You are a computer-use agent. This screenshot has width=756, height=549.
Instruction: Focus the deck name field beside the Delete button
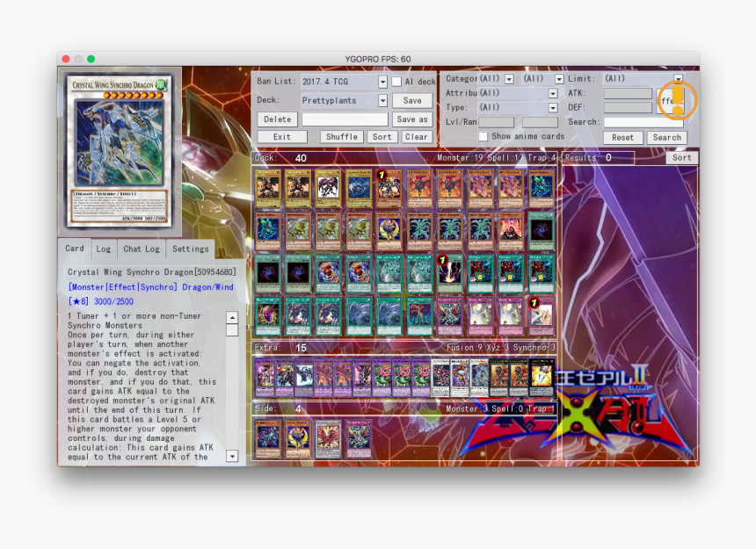[345, 119]
